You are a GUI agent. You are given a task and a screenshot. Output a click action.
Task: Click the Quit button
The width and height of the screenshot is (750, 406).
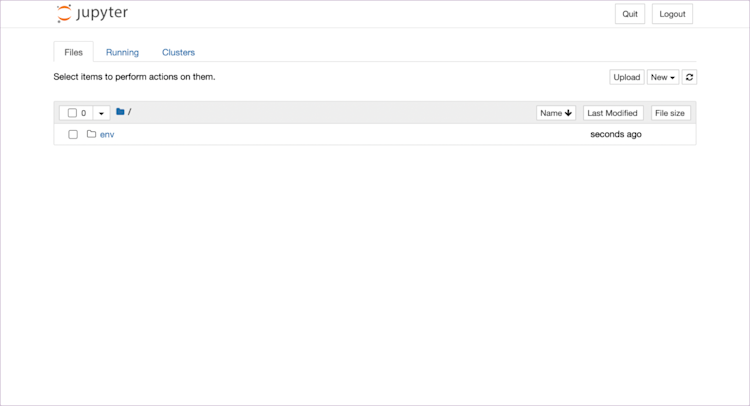point(629,14)
